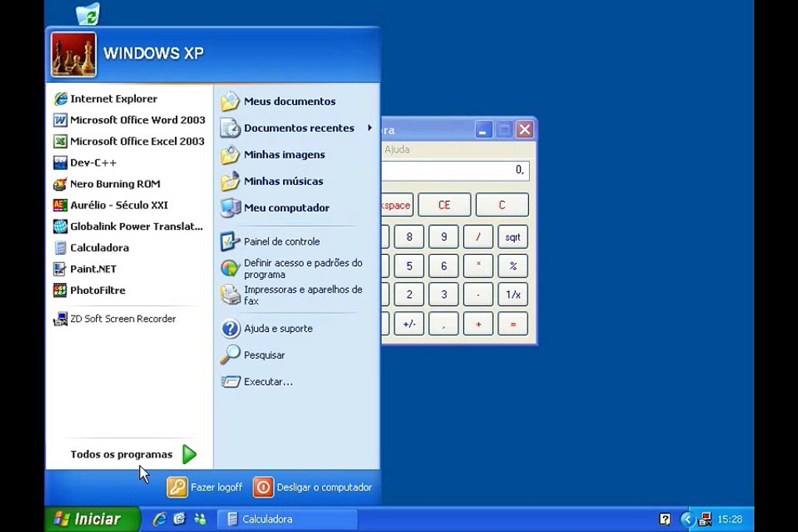This screenshot has width=798, height=532.
Task: Launch Globalink Power Translator
Action: pyautogui.click(x=129, y=227)
